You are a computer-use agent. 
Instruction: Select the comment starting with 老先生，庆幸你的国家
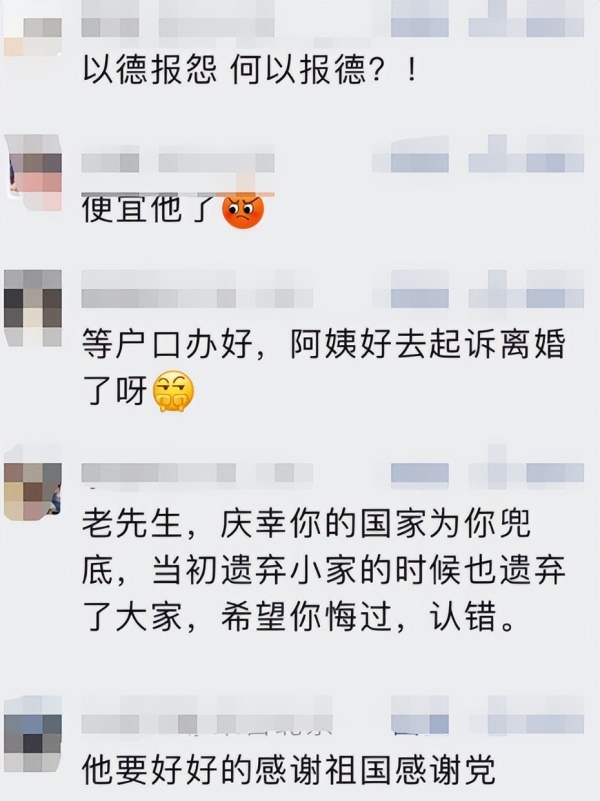pos(324,571)
